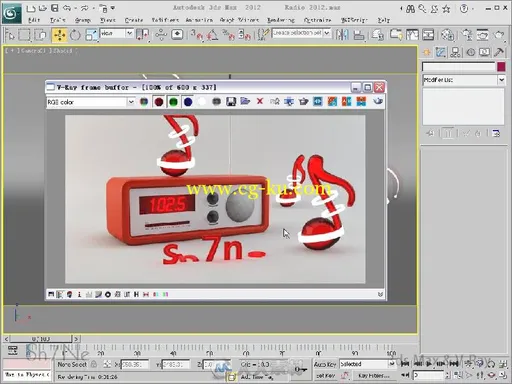Open the 3ds Max application button
Screen dimensions: 512x384
tap(12, 13)
